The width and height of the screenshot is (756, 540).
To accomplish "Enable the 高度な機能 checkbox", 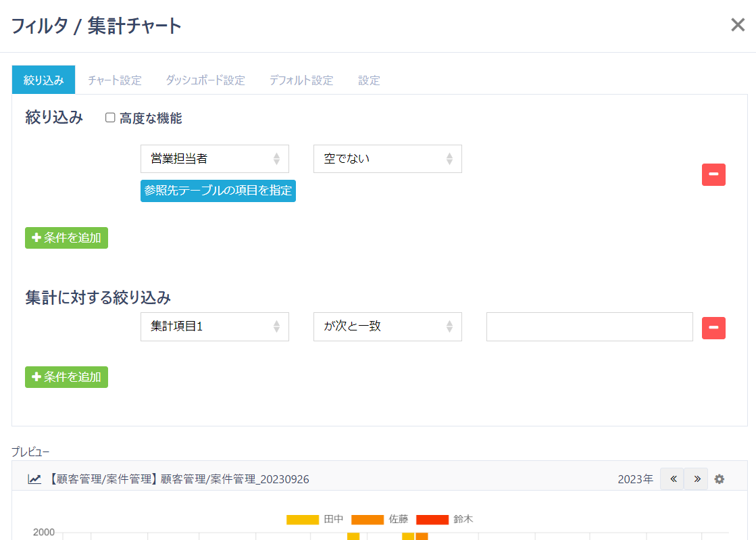I will [110, 118].
